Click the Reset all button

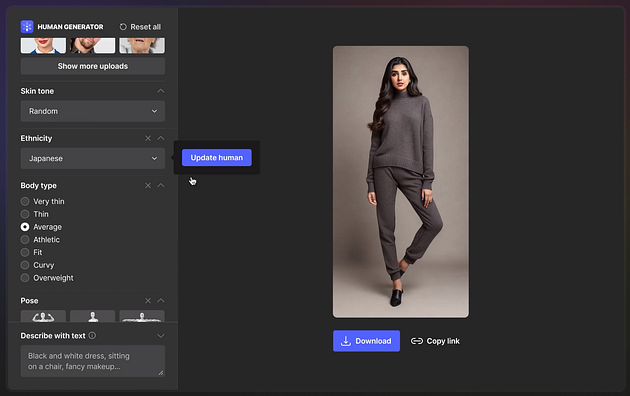[140, 27]
